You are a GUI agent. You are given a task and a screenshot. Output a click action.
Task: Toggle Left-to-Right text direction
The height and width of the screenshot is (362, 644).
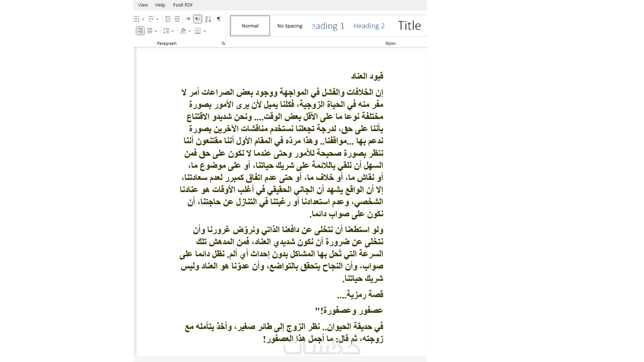(x=188, y=19)
